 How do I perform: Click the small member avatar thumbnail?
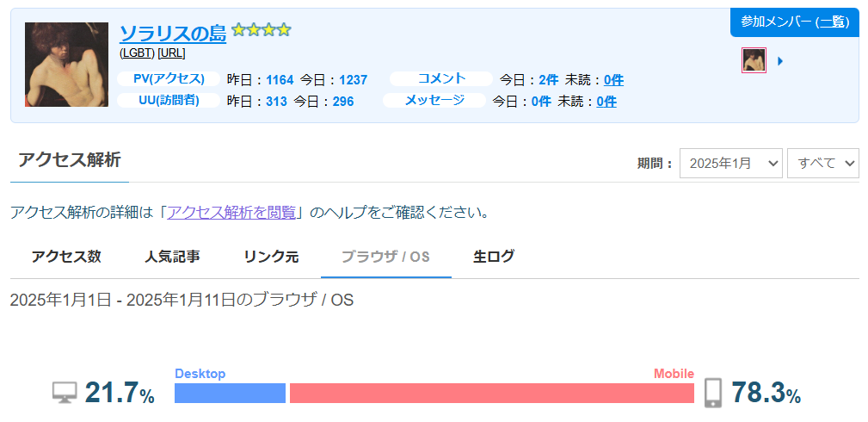(754, 60)
